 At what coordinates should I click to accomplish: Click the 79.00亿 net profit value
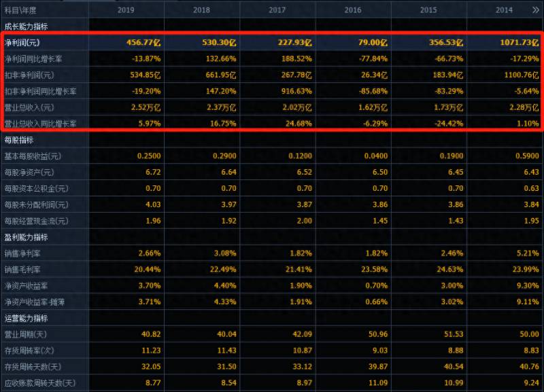click(x=373, y=43)
